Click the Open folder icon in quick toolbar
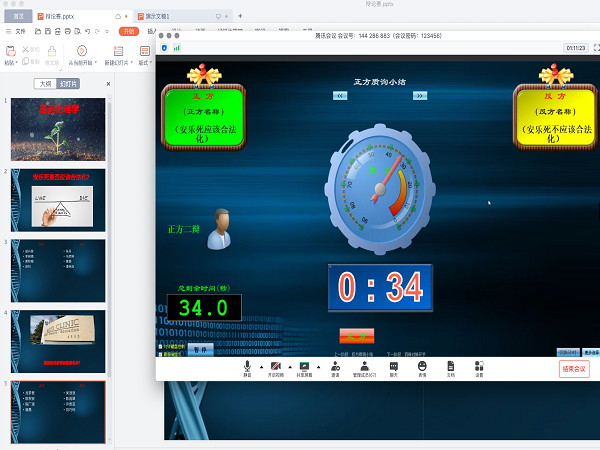This screenshot has height=450, width=600. pyautogui.click(x=38, y=31)
